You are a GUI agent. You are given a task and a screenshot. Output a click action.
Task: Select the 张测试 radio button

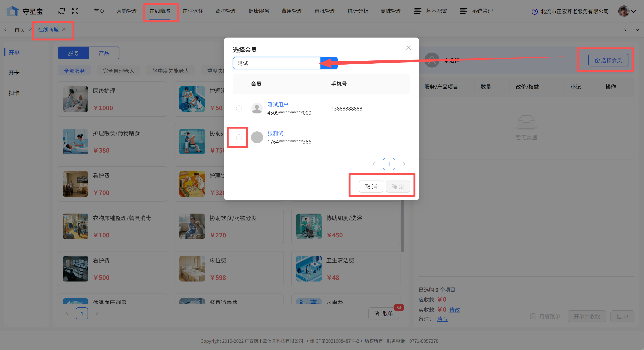pyautogui.click(x=239, y=137)
